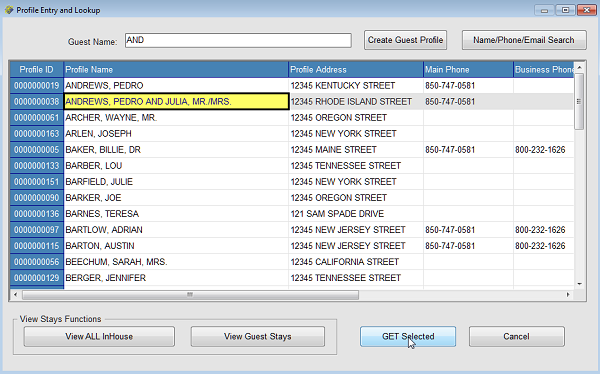Select BARNES, TERESA profile
600x374 pixels.
pyautogui.click(x=176, y=214)
